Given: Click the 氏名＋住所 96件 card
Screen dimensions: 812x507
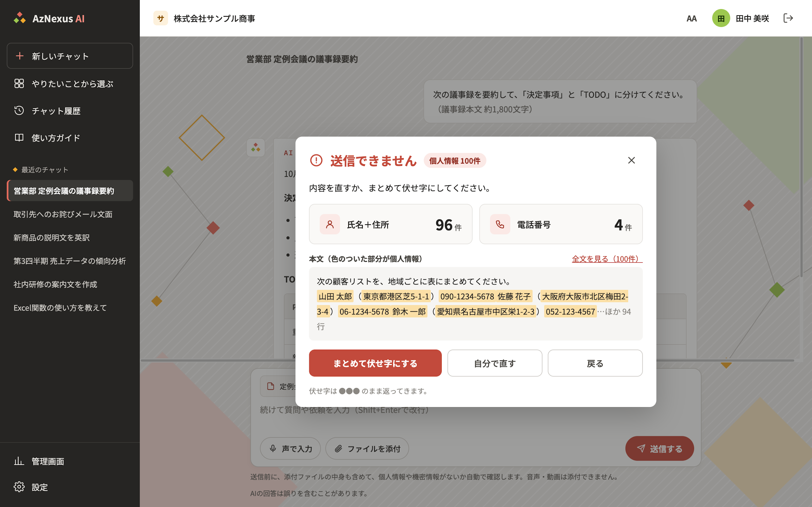Looking at the screenshot, I should 390,224.
